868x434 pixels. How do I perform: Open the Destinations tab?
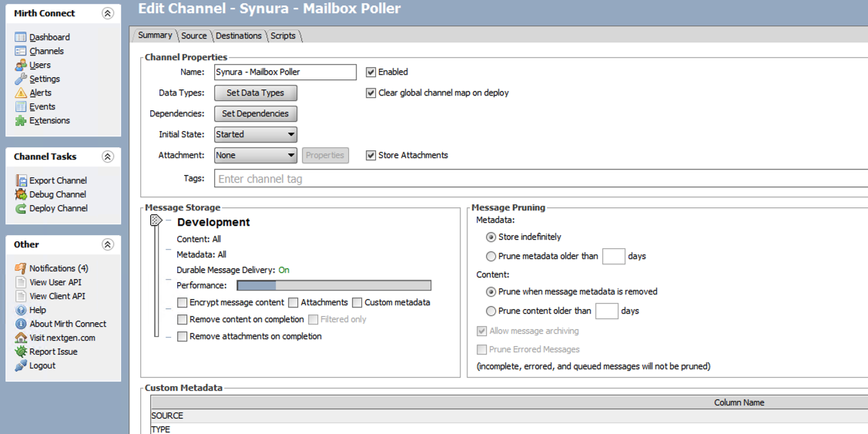click(x=239, y=35)
